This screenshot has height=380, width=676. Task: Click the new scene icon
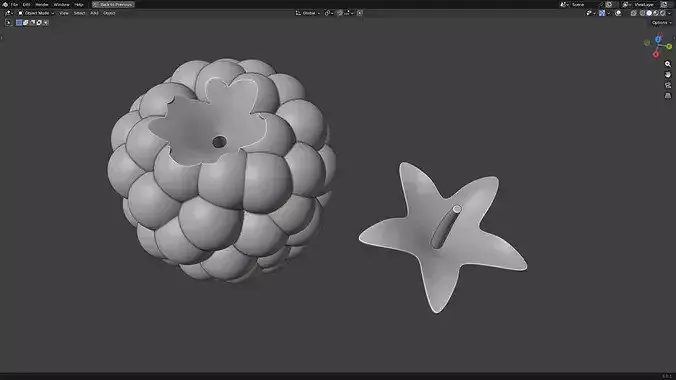coord(608,4)
